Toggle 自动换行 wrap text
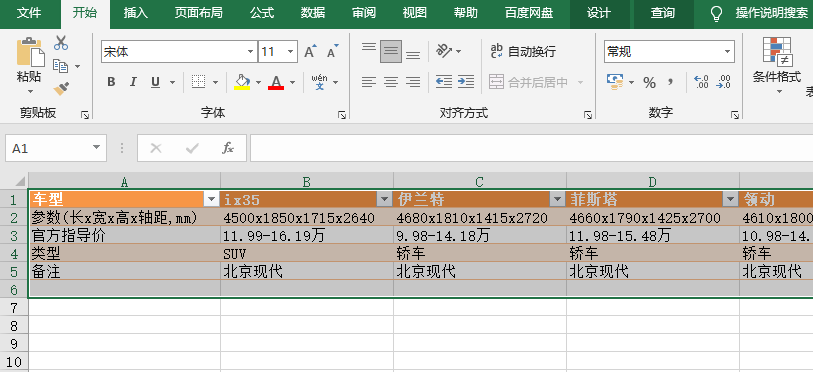Viewport: 813px width, 372px height. [x=523, y=51]
